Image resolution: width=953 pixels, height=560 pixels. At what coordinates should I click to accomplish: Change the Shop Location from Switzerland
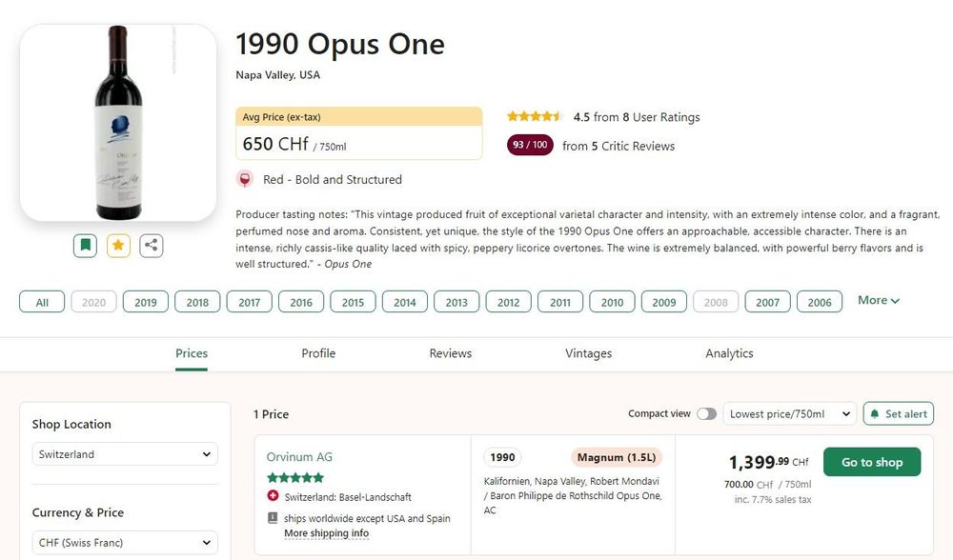point(124,454)
